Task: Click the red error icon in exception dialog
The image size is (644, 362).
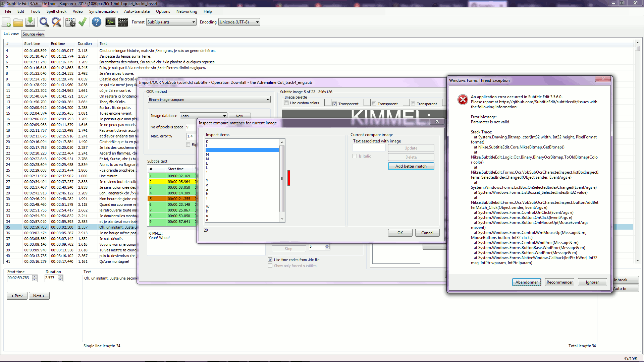Action: point(463,100)
